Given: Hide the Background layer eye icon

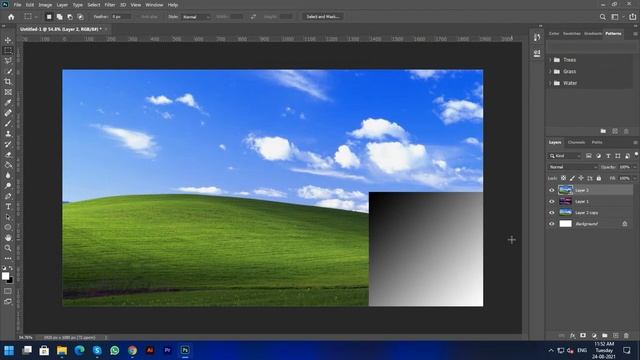Looking at the screenshot, I should (x=552, y=224).
